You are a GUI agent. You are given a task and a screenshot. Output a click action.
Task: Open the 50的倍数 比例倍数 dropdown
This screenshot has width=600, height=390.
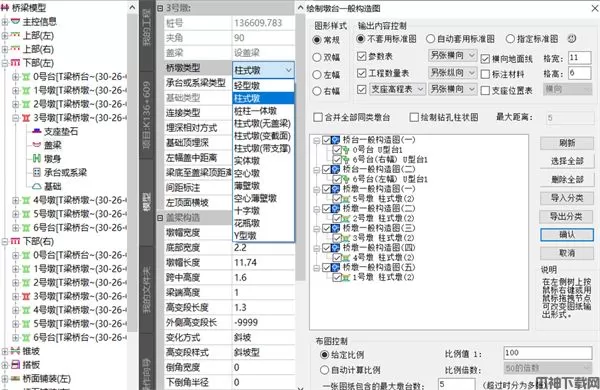548,368
